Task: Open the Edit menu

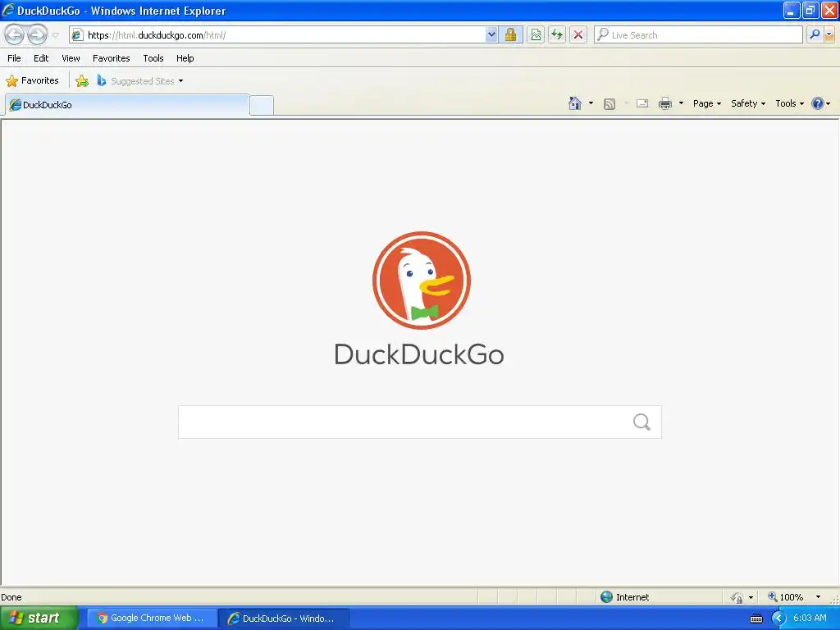Action: pos(41,58)
